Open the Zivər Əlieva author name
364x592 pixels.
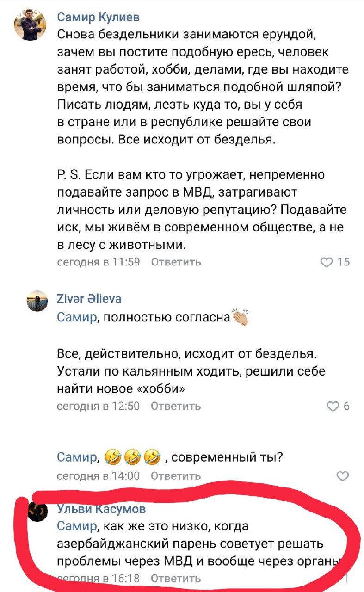click(89, 299)
